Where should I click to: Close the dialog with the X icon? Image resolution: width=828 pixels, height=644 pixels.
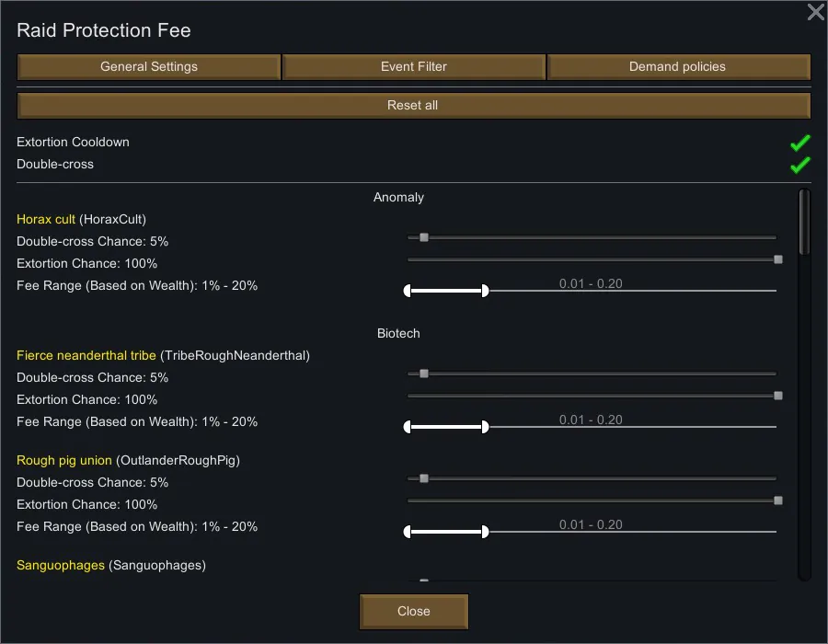point(815,12)
